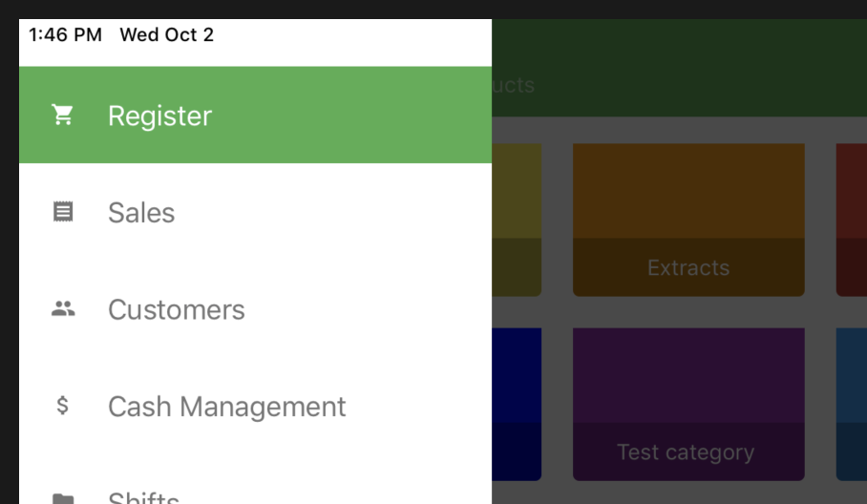Open the partially visible Shifts entry text

tap(143, 497)
